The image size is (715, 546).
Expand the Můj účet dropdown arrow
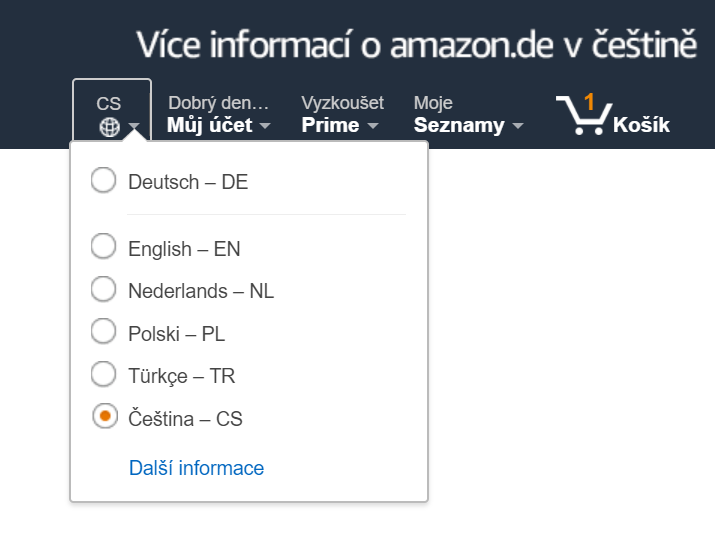[x=265, y=125]
